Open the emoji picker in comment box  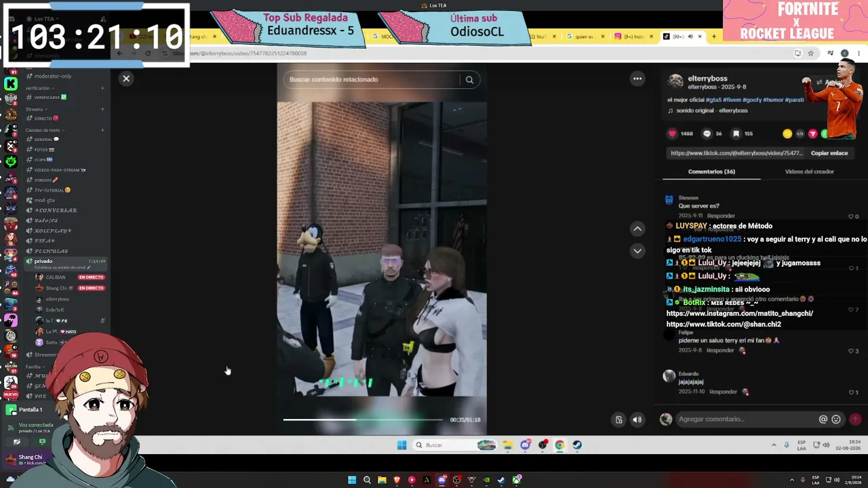(x=836, y=420)
